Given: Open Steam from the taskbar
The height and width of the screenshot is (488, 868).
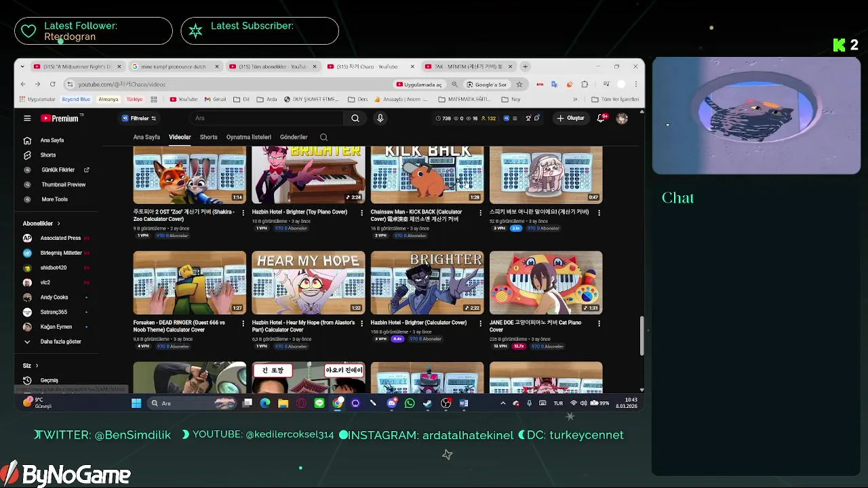Looking at the screenshot, I should 427,403.
